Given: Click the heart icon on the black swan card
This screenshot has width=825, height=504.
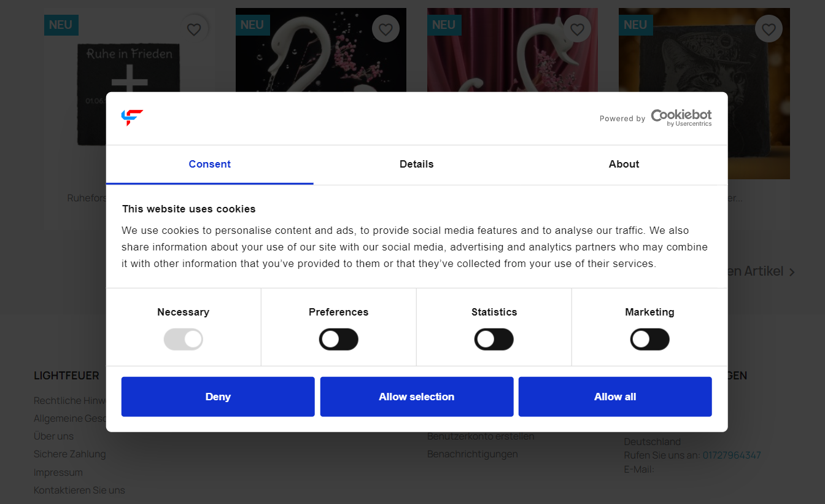Looking at the screenshot, I should coord(385,29).
